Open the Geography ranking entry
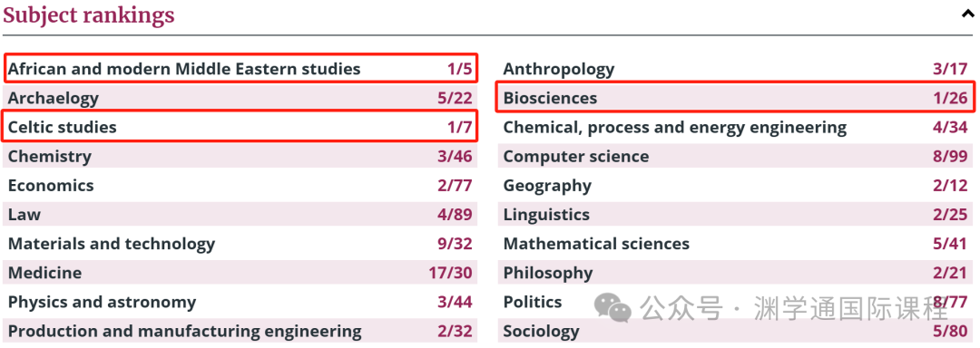The height and width of the screenshot is (348, 980). tap(736, 185)
